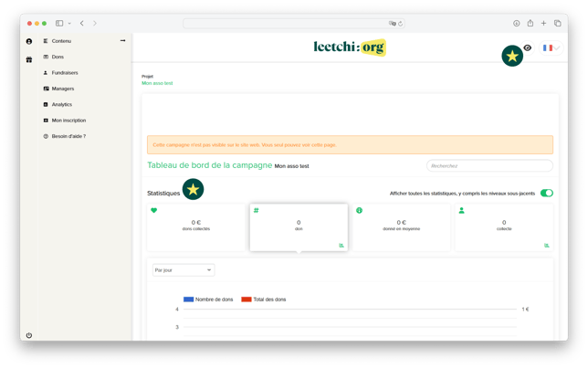Click in the Recherchez search field
This screenshot has height=368, width=588.
[x=489, y=166]
